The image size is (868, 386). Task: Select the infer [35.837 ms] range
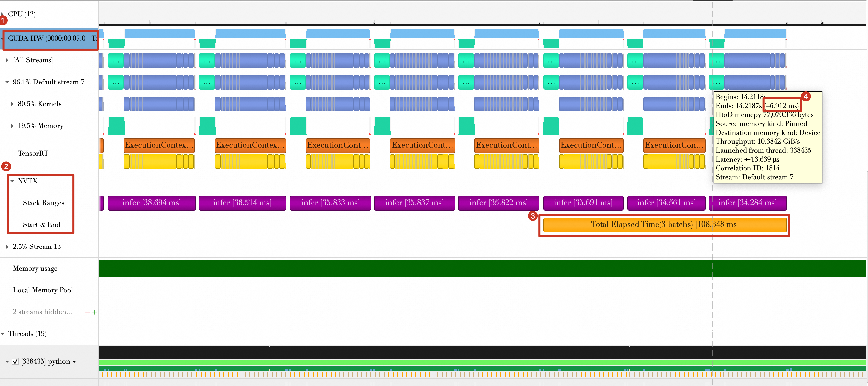(x=414, y=203)
